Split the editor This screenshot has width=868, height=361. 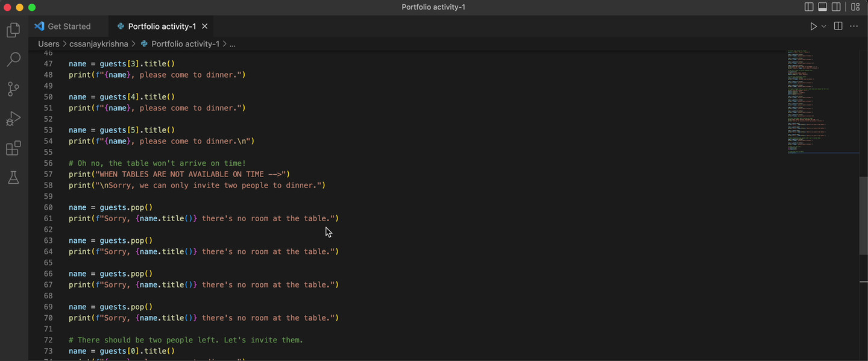838,26
